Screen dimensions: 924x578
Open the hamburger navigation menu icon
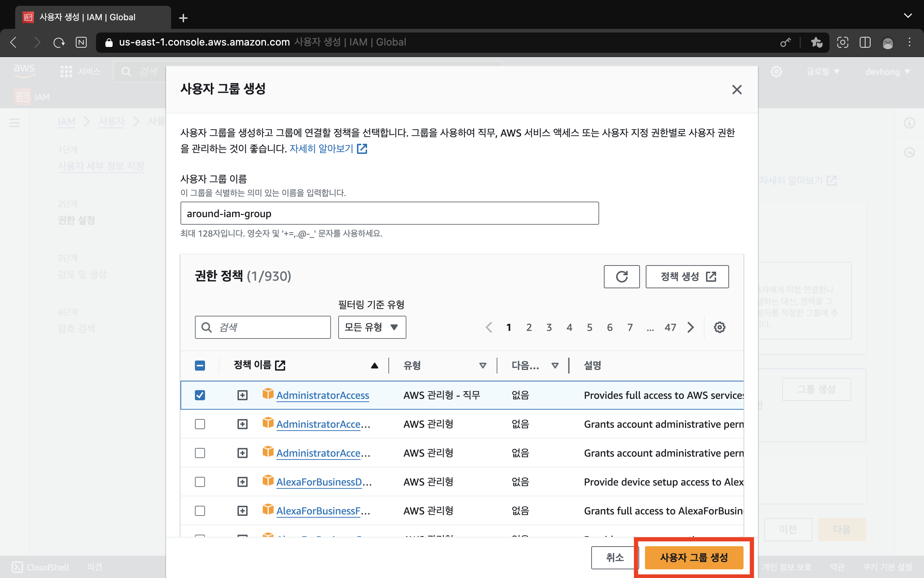pyautogui.click(x=14, y=123)
